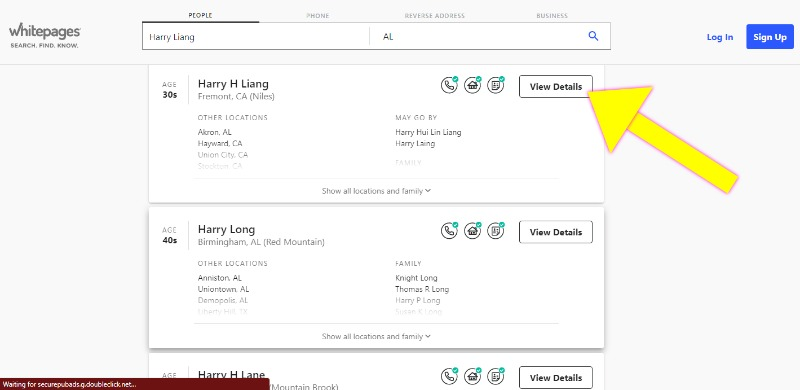
Task: Click the alias Harry Laing
Action: [x=415, y=143]
